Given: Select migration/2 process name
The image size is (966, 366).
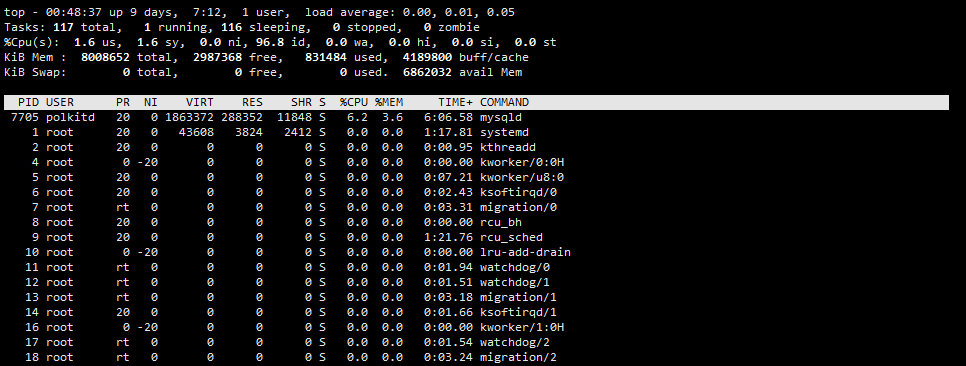Looking at the screenshot, I should (x=518, y=357).
